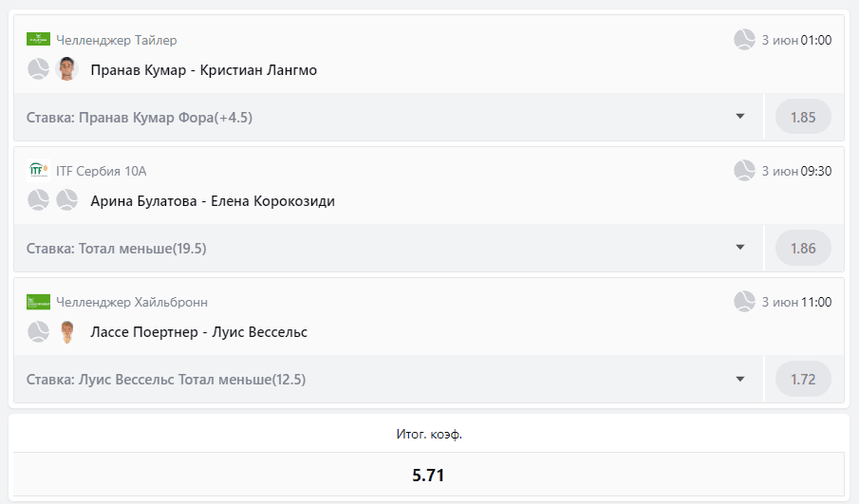Expand the Пранав Кумар Фора(+4.5) bet dropdown
859x504 pixels.
pyautogui.click(x=740, y=117)
